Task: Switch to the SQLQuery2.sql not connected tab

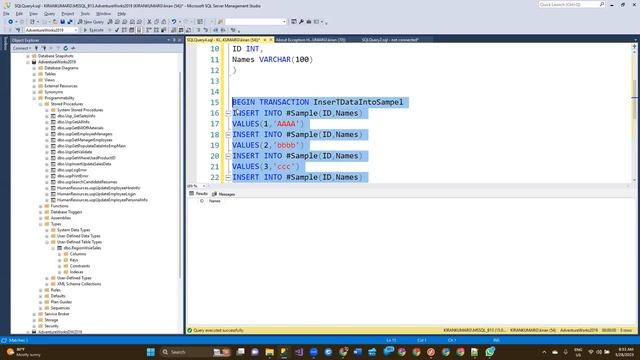Action: (x=390, y=40)
